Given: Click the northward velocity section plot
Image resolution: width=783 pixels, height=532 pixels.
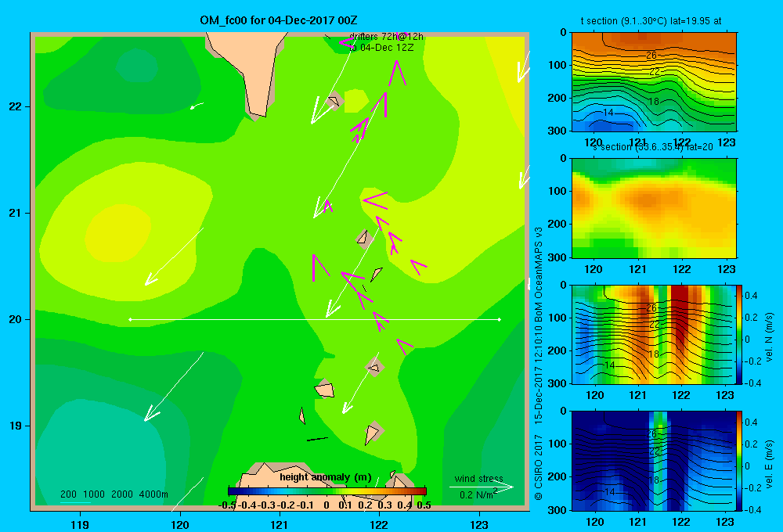Looking at the screenshot, I should (654, 334).
